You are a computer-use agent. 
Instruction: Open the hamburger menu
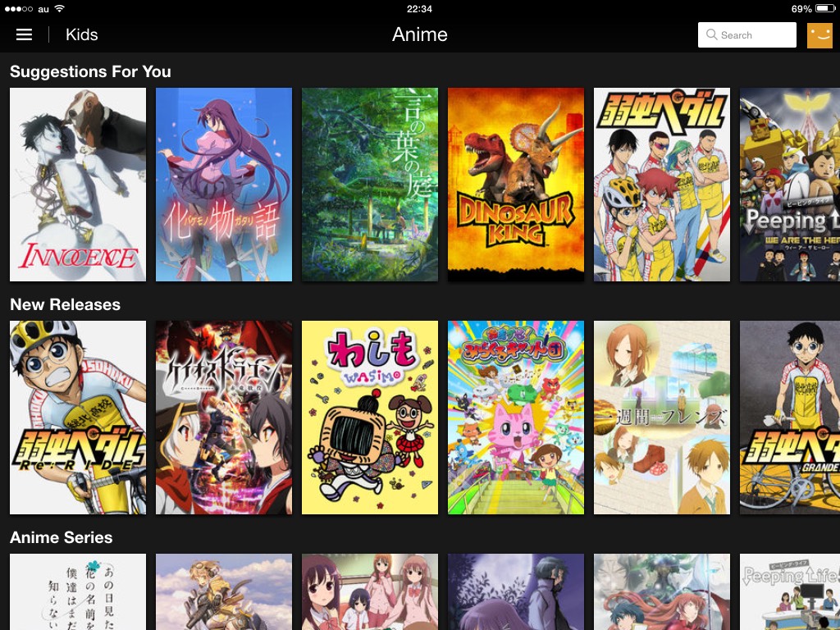tap(24, 34)
